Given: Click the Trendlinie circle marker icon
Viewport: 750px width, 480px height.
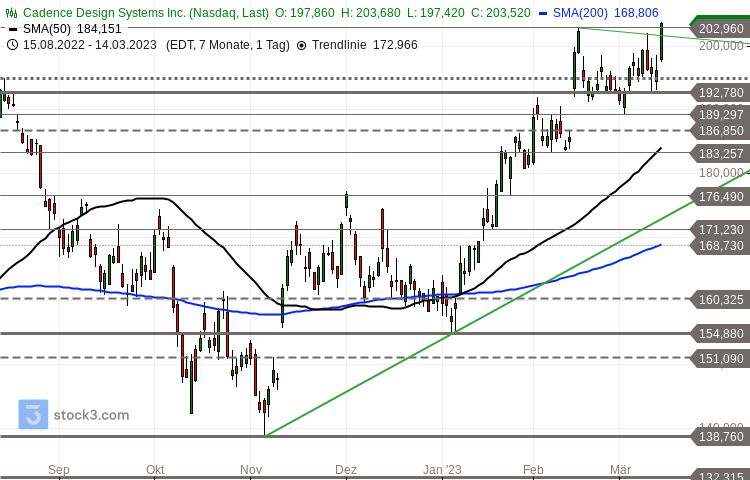Looking at the screenshot, I should coord(301,45).
